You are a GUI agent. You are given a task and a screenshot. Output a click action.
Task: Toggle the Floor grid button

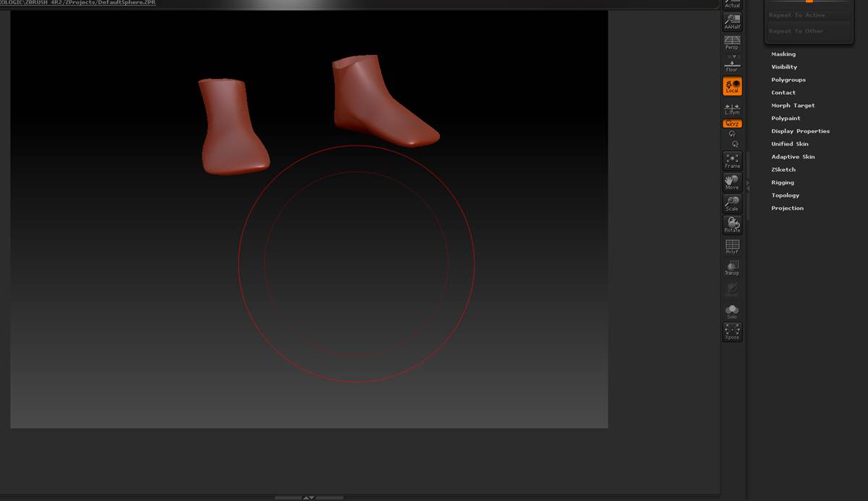coord(732,64)
